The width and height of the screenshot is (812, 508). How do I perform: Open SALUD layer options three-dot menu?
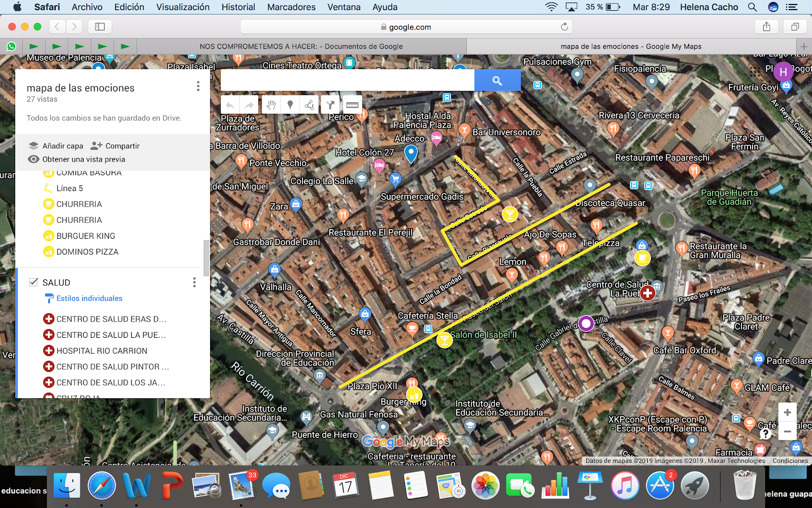pos(194,282)
